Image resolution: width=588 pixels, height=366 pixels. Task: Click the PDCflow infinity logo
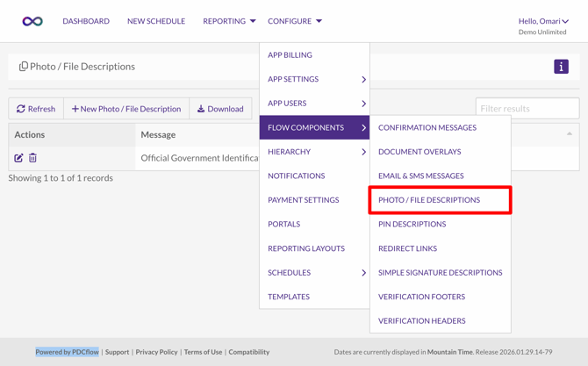32,21
